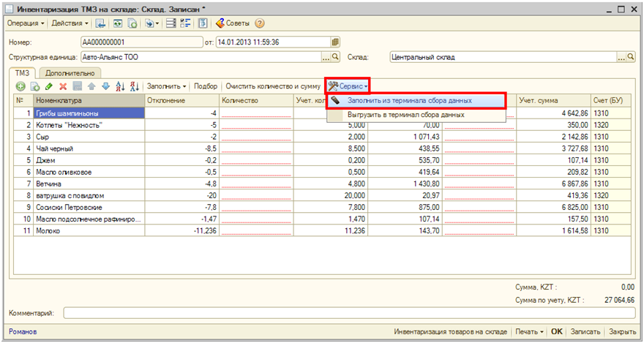The width and height of the screenshot is (644, 343).
Task: Expand the Печать dropdown at bottom
Action: click(530, 331)
